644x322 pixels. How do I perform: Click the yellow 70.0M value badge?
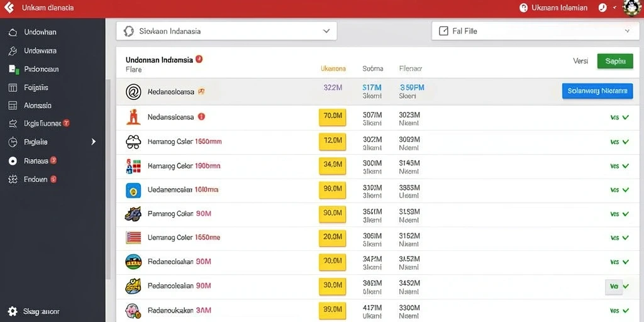(x=333, y=117)
